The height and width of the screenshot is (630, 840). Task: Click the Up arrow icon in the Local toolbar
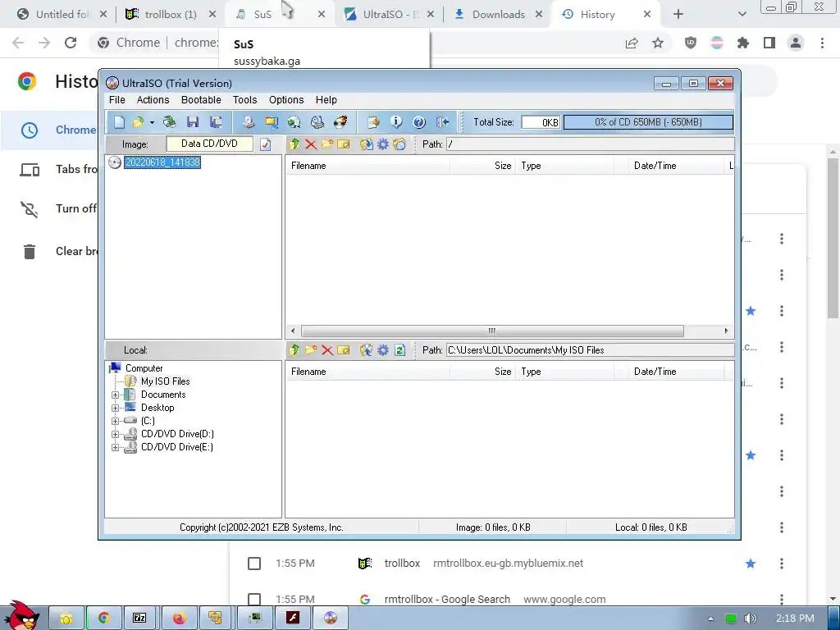294,349
